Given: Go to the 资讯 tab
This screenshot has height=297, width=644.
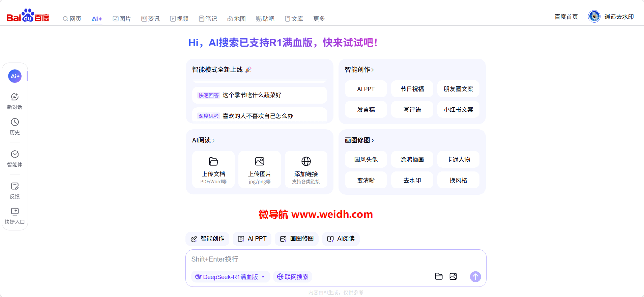Looking at the screenshot, I should click(150, 19).
